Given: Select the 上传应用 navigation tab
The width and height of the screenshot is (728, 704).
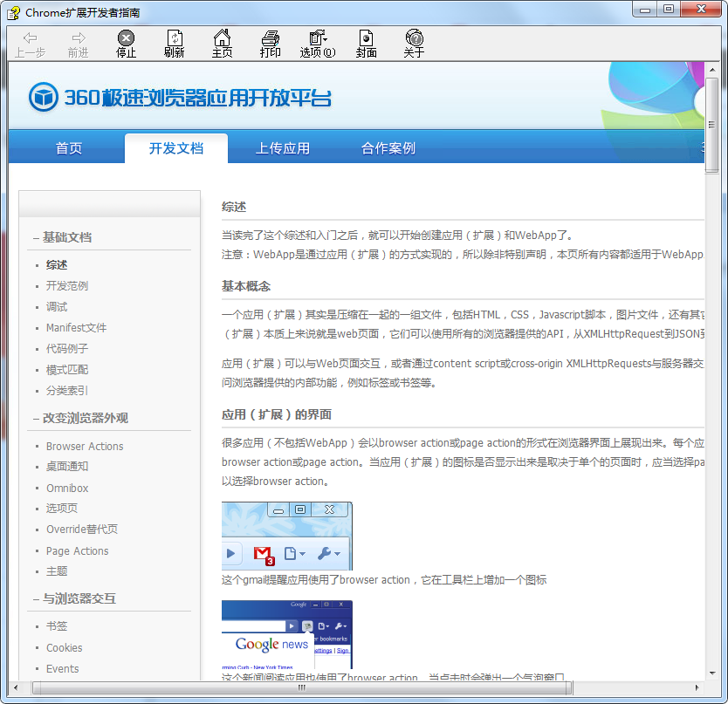Looking at the screenshot, I should click(x=282, y=148).
